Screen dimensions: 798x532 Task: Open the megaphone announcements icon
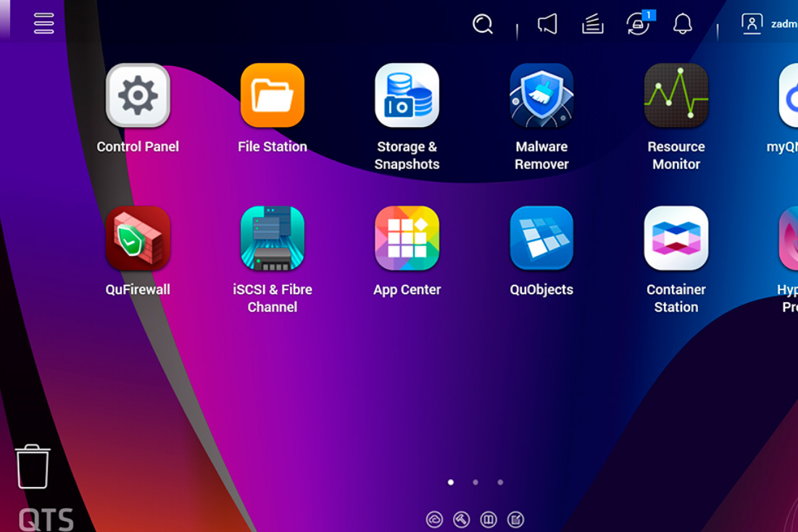point(548,24)
